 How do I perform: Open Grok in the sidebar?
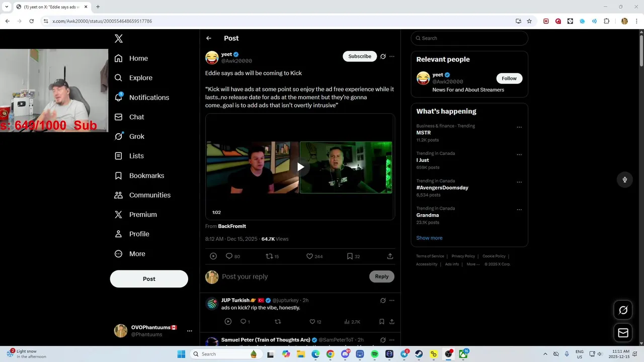[129, 136]
